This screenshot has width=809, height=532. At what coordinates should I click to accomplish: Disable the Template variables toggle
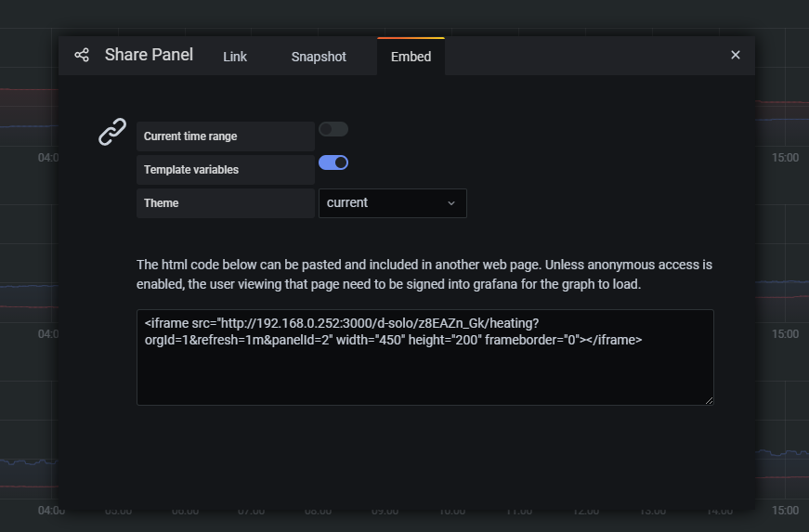point(333,162)
